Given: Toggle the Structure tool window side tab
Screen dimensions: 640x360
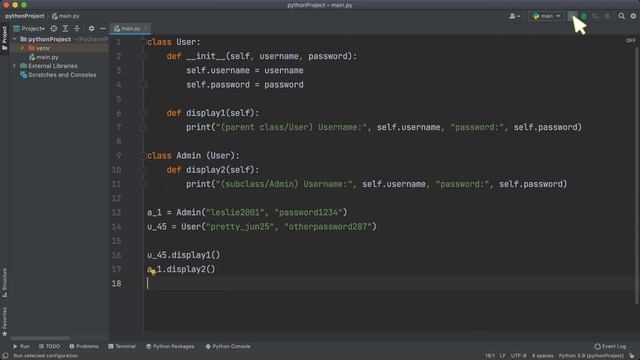Looking at the screenshot, I should [4, 282].
